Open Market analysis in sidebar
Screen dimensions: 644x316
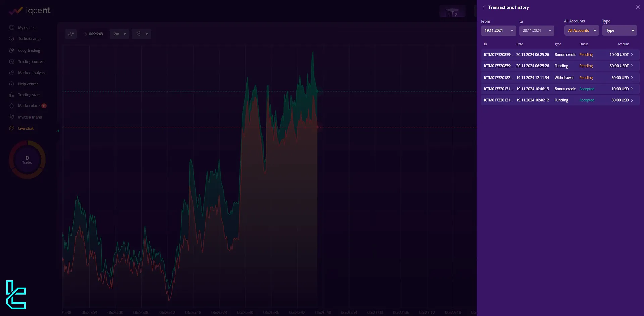pyautogui.click(x=32, y=73)
